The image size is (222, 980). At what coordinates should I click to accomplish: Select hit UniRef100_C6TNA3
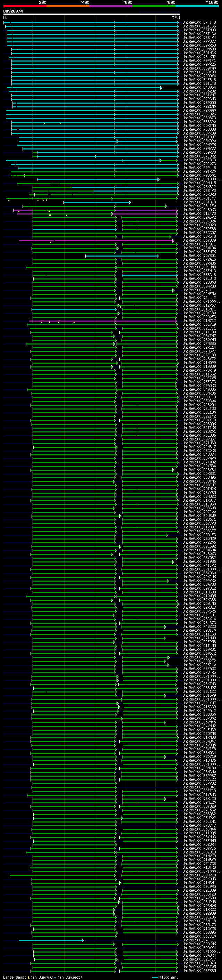point(199,30)
